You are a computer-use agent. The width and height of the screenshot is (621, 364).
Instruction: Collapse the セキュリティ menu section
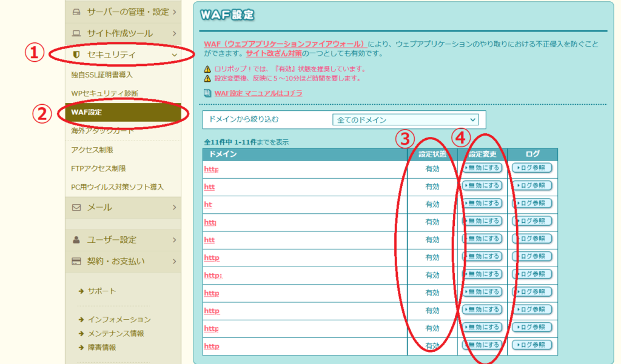[x=175, y=55]
